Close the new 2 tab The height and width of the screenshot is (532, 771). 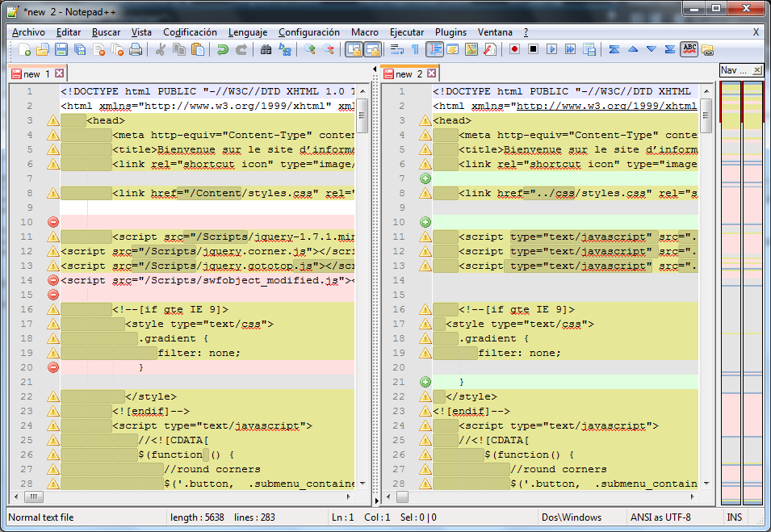click(x=432, y=73)
